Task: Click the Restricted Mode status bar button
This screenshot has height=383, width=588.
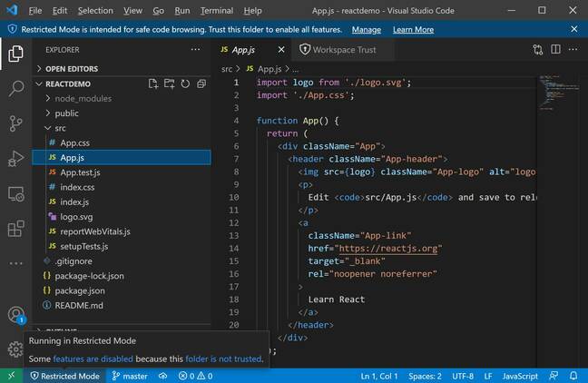Action: click(65, 376)
